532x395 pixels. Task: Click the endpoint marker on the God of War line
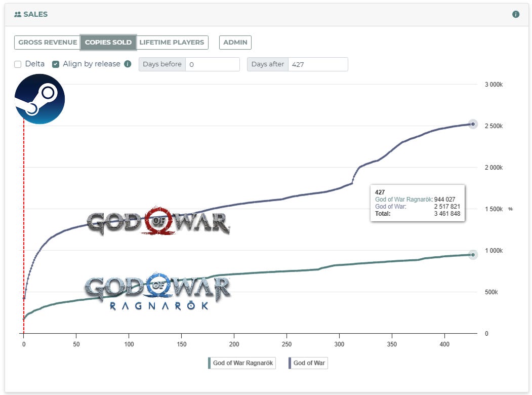tap(472, 124)
